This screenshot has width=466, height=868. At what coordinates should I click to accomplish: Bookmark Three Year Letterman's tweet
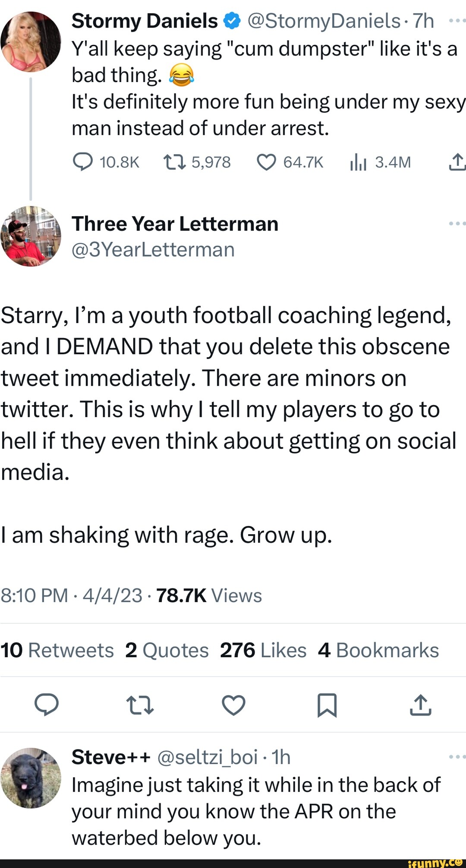tap(327, 705)
